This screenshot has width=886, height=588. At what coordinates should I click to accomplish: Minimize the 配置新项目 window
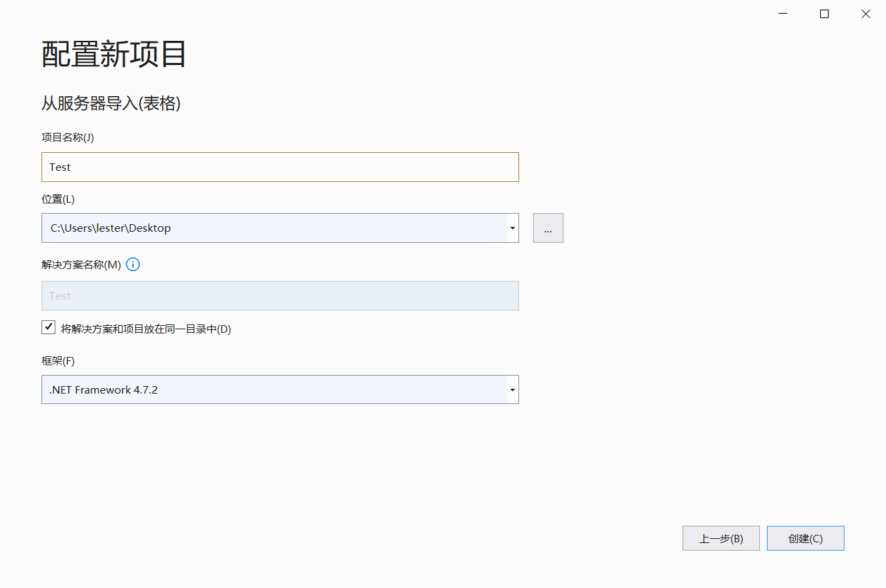coord(783,14)
